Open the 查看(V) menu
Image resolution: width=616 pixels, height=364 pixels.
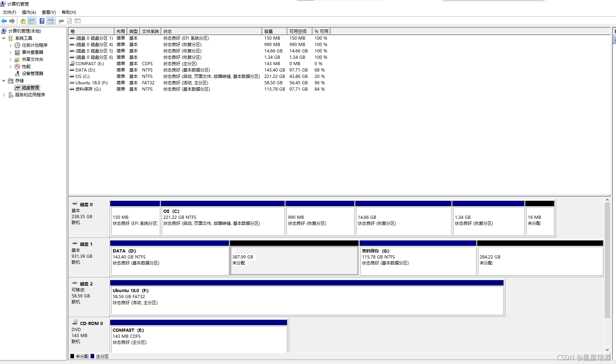49,12
